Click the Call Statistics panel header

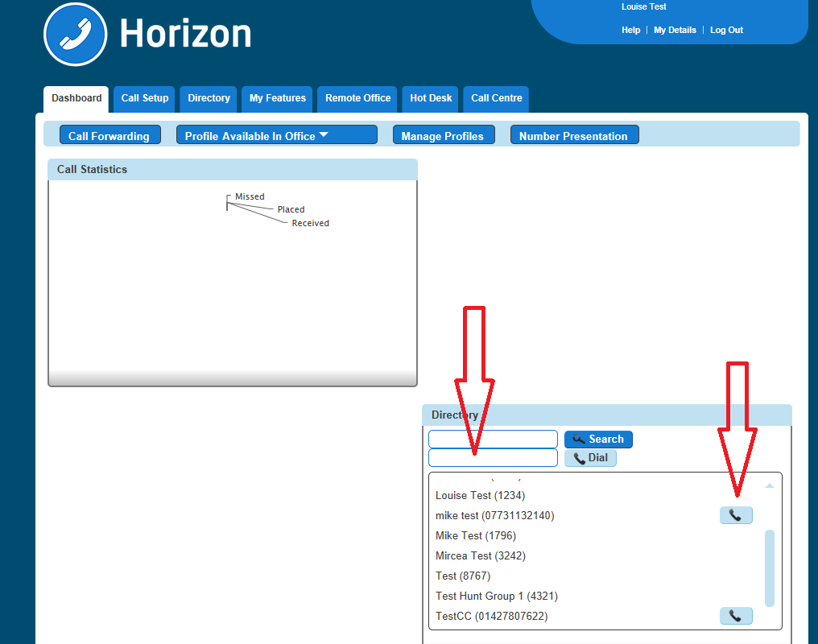[233, 170]
